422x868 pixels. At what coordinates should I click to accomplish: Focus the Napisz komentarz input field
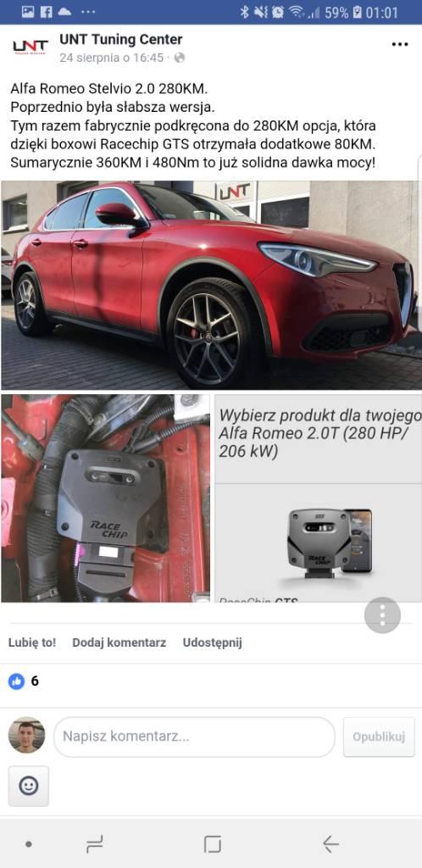(x=194, y=737)
